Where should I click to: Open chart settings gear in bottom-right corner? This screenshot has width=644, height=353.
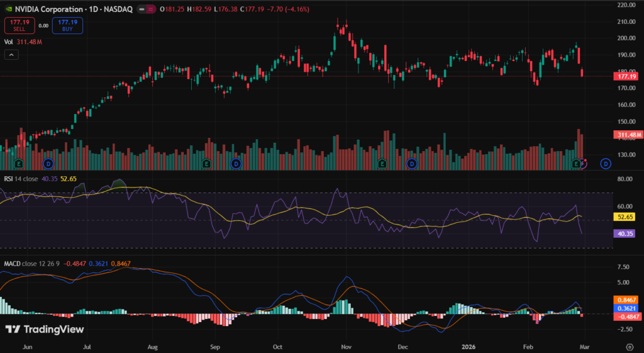pos(629,347)
